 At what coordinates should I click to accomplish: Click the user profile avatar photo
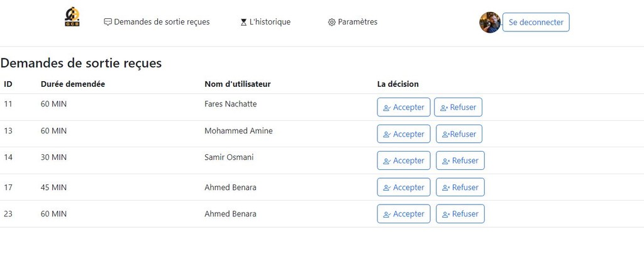pyautogui.click(x=490, y=22)
